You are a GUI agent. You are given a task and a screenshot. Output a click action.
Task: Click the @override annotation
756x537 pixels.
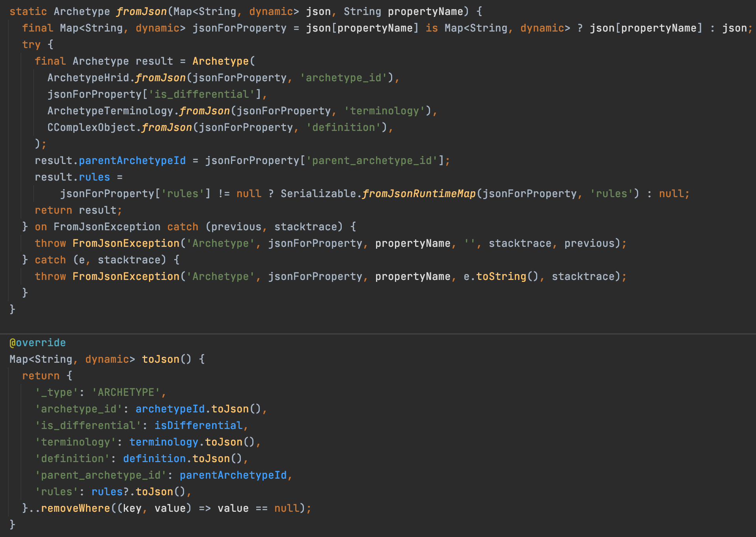coord(37,343)
